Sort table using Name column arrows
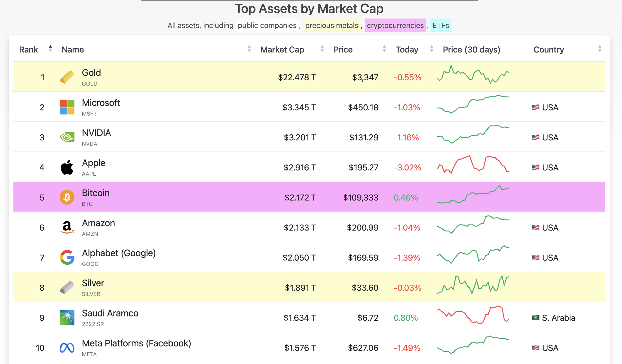Image resolution: width=622 pixels, height=364 pixels. [249, 49]
